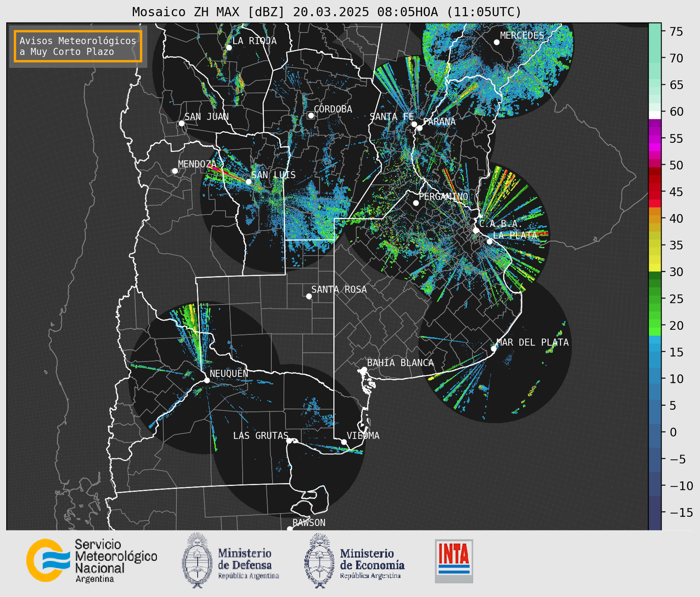The width and height of the screenshot is (700, 597).
Task: Click the magenta 55 dBZ color band
Action: tap(655, 138)
